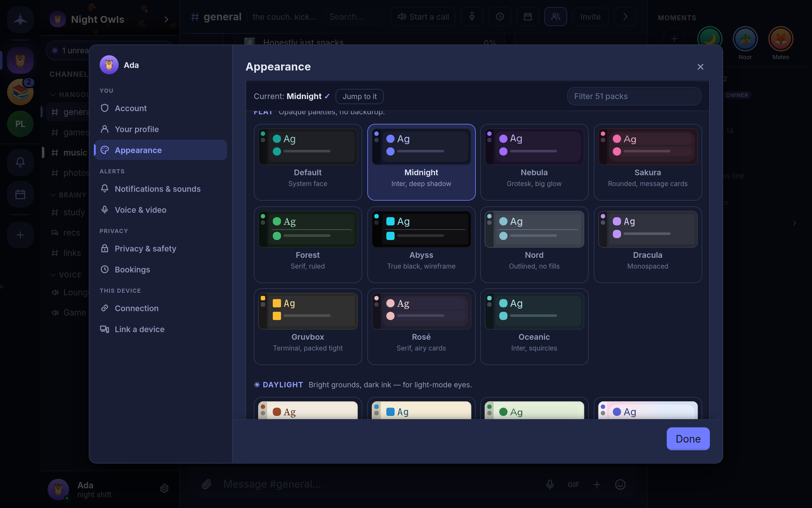The height and width of the screenshot is (508, 812).
Task: Go to Notifications & sounds settings
Action: [161, 189]
